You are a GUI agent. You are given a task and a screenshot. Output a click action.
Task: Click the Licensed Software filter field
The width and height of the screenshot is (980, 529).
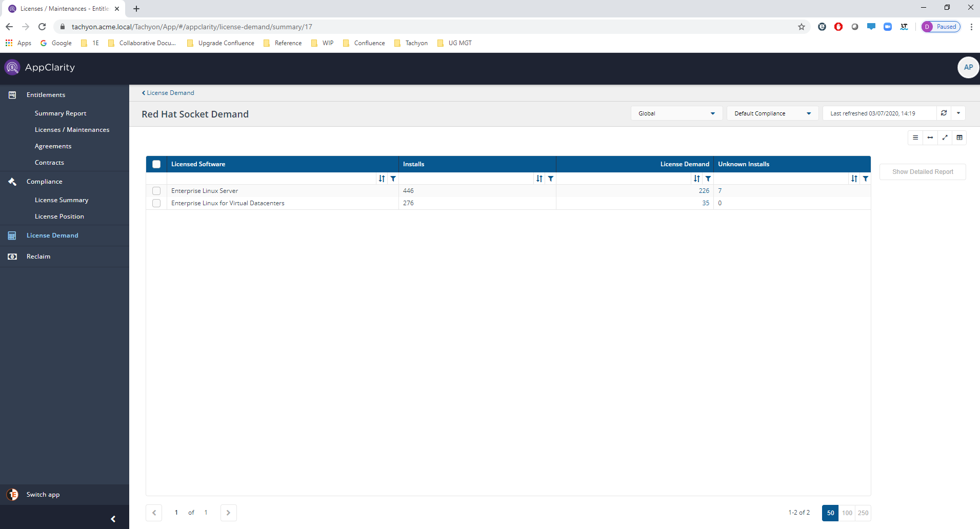(x=272, y=179)
